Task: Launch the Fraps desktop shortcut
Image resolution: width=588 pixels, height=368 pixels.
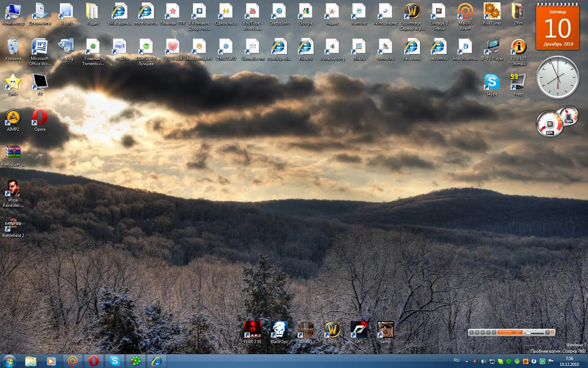Action: tap(518, 82)
